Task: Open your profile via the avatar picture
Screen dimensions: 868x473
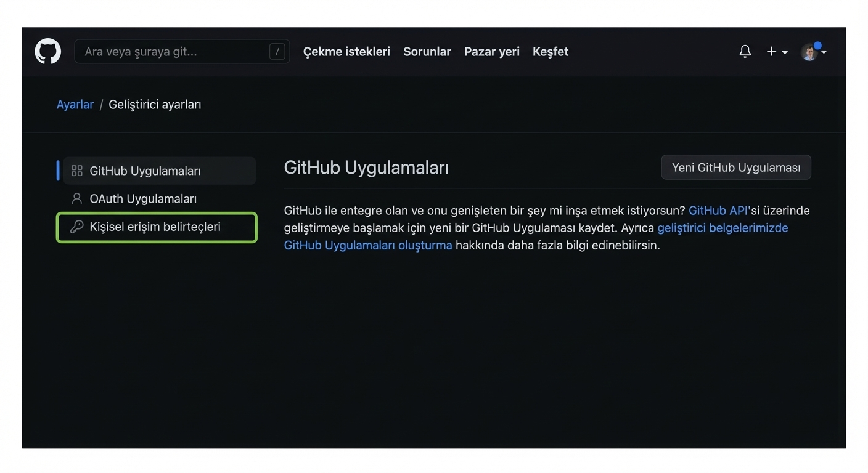Action: click(x=809, y=52)
